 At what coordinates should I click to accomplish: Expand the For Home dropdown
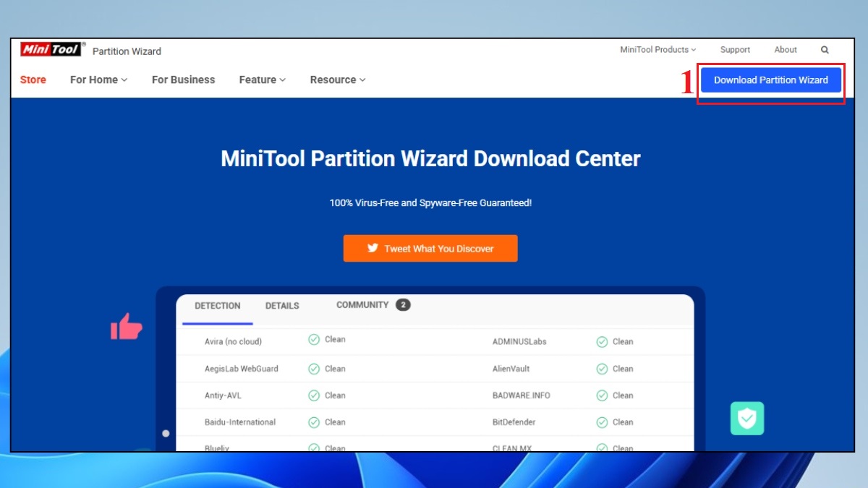pyautogui.click(x=98, y=80)
